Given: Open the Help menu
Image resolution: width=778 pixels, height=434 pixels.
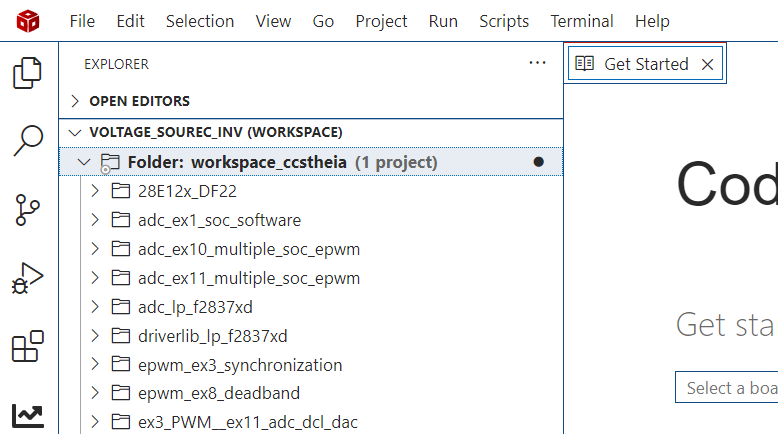Looking at the screenshot, I should click(652, 21).
